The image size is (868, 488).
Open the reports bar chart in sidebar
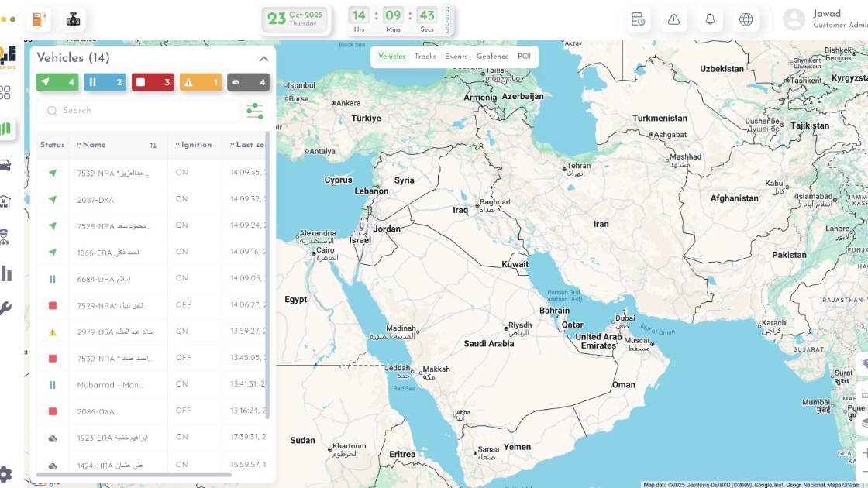[x=6, y=273]
